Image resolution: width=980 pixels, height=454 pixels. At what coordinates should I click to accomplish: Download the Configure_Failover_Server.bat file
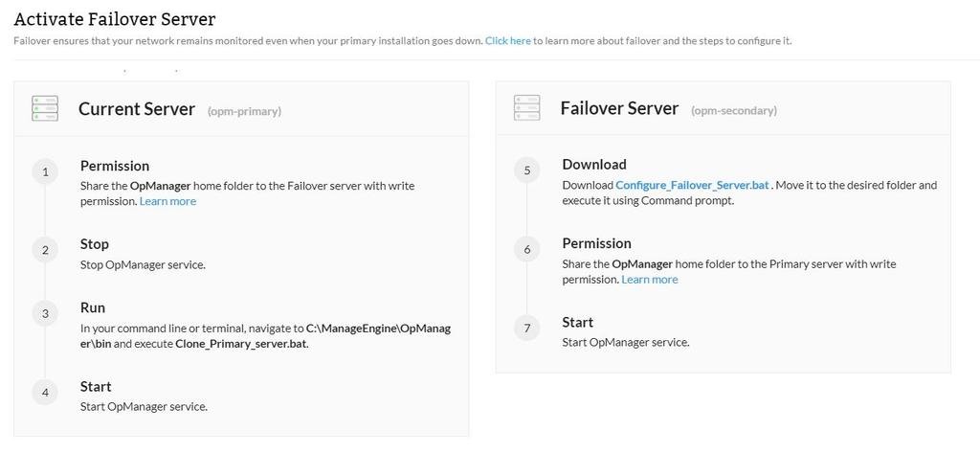click(692, 185)
